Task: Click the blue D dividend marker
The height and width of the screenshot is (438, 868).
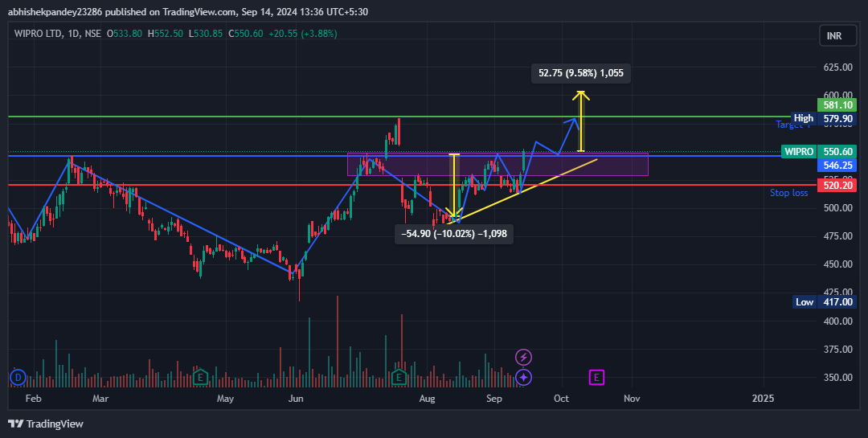Action: 18,378
